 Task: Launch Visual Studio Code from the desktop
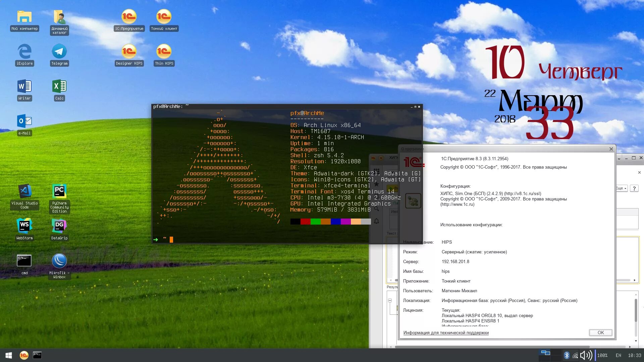(x=24, y=197)
